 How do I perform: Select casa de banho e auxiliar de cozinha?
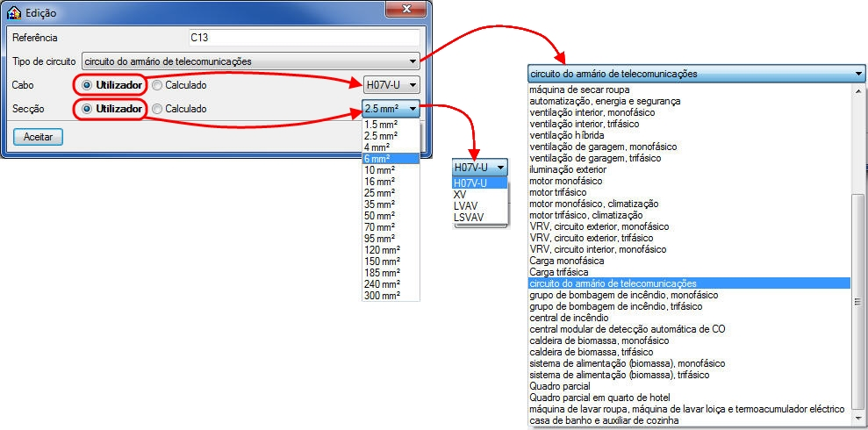[x=689, y=420]
